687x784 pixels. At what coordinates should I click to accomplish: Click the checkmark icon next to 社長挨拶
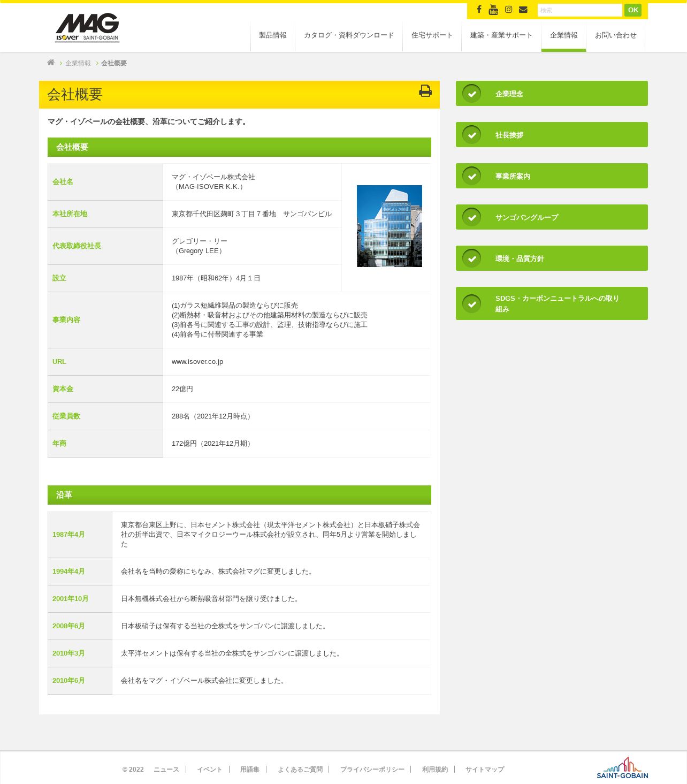pos(471,135)
